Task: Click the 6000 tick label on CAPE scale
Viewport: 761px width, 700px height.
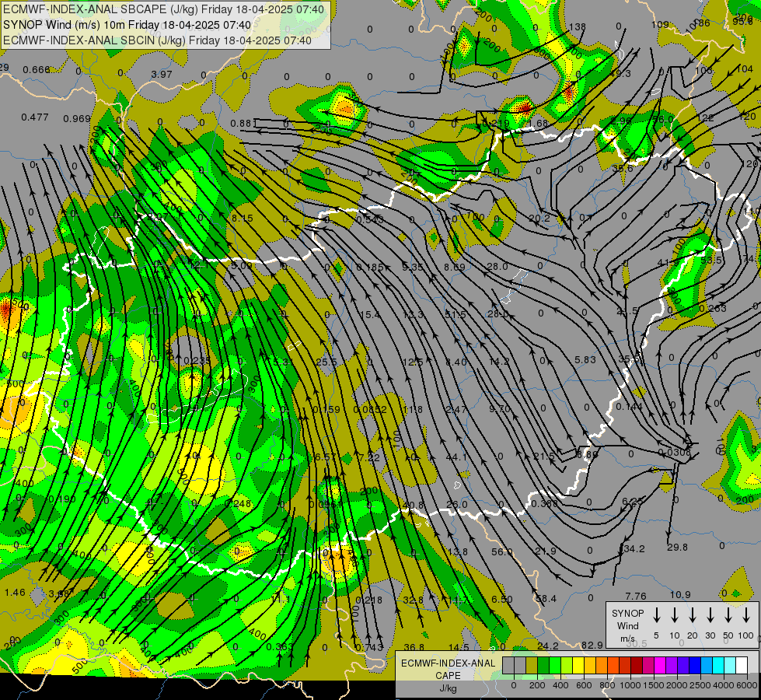Action: point(746,685)
